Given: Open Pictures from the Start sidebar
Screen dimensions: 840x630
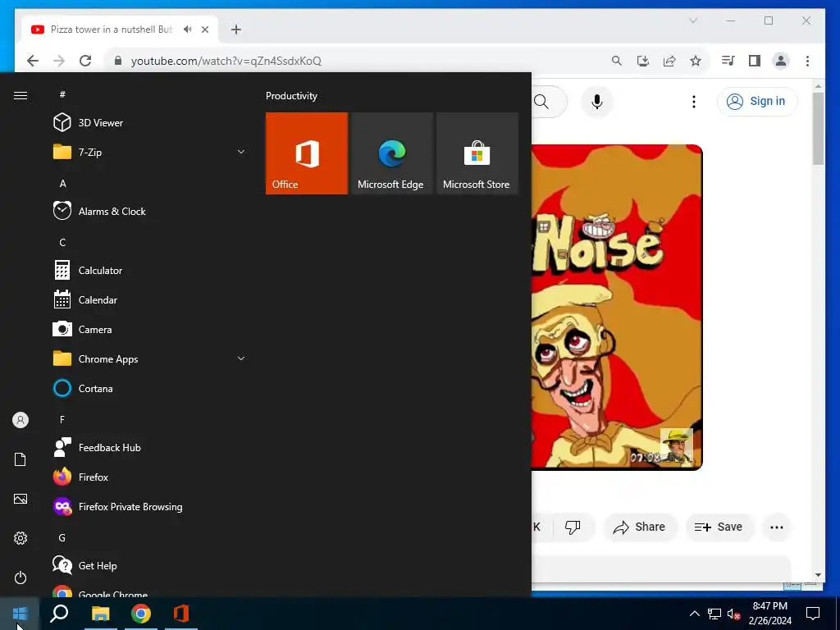Looking at the screenshot, I should click(x=21, y=499).
